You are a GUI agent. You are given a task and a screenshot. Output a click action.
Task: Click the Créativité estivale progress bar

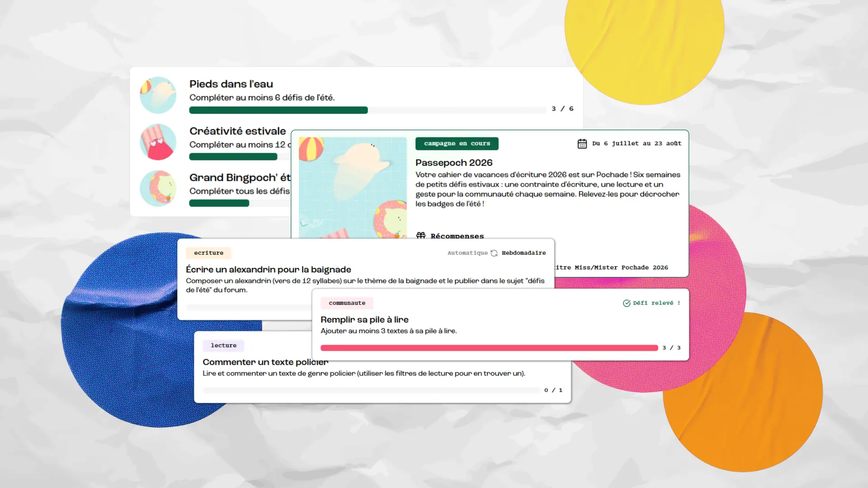[240, 157]
